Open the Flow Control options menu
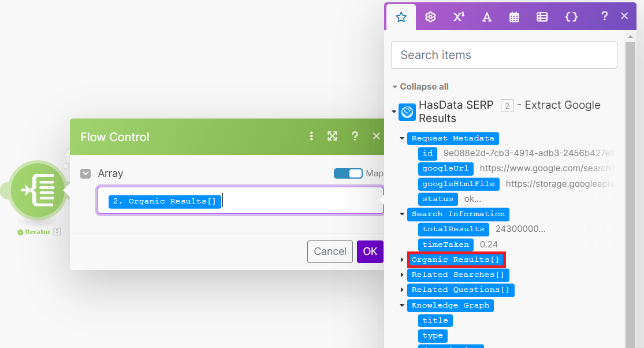The height and width of the screenshot is (348, 644). point(311,136)
